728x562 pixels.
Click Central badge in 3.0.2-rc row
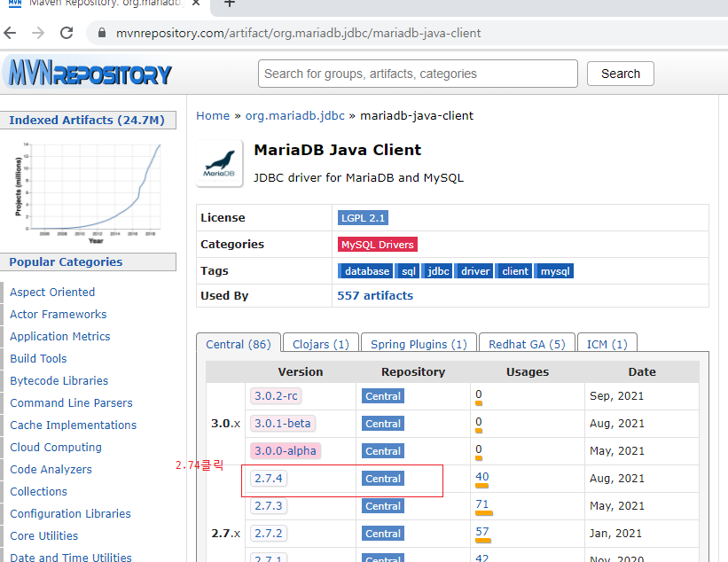382,396
